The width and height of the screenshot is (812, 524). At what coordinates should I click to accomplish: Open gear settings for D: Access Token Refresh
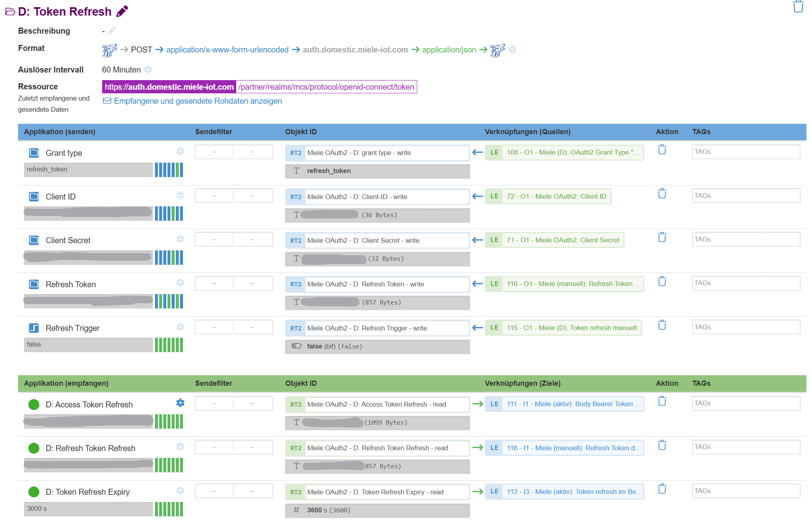(180, 403)
